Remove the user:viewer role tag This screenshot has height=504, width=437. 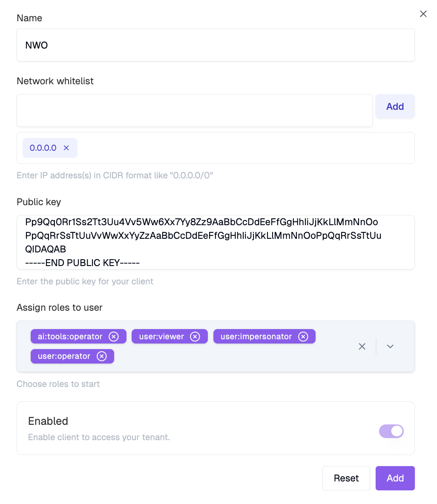pyautogui.click(x=195, y=337)
